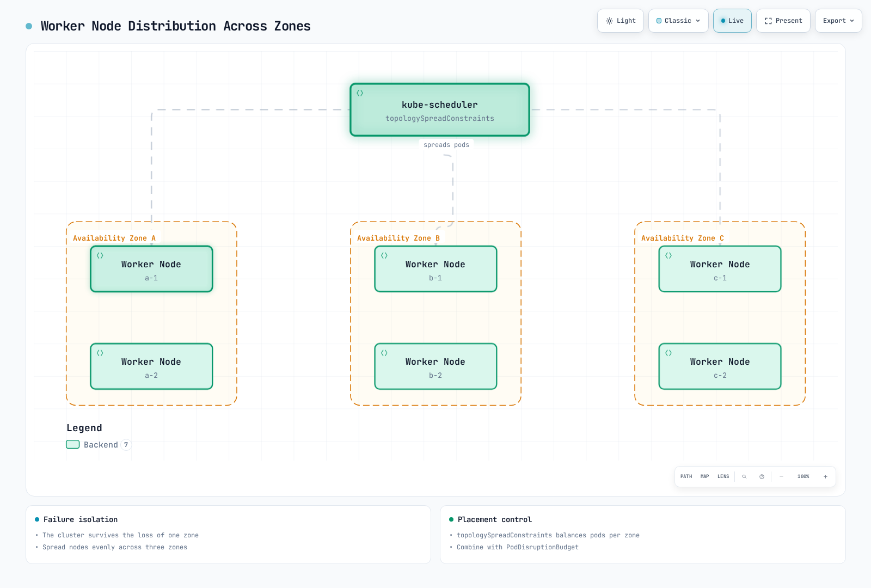Viewport: 871px width, 588px height.
Task: Toggle the Light theme button
Action: pos(621,21)
